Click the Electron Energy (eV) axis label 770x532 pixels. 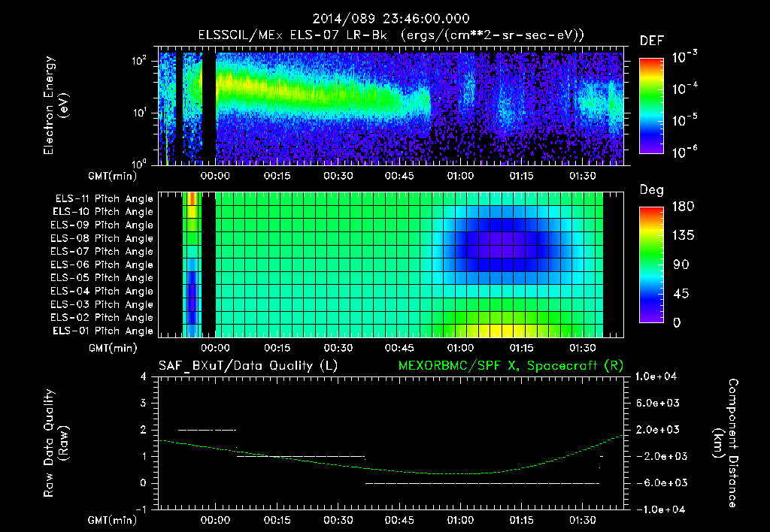(x=56, y=105)
